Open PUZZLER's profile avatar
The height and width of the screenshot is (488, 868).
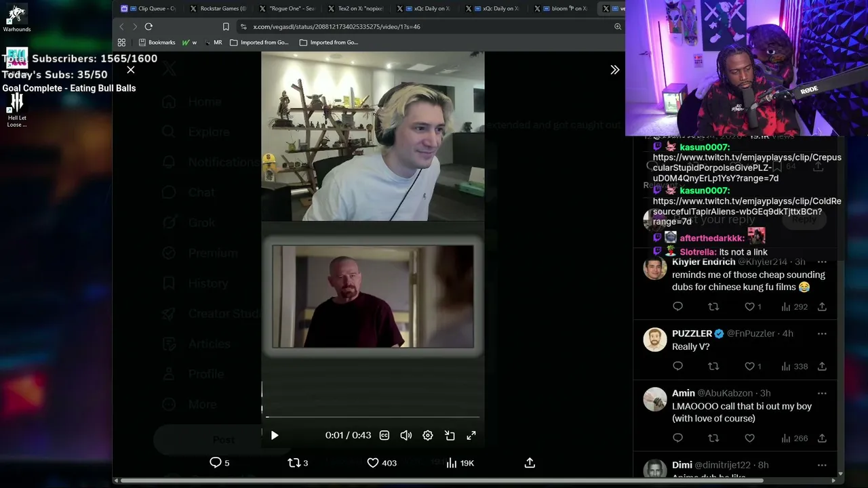tap(655, 340)
